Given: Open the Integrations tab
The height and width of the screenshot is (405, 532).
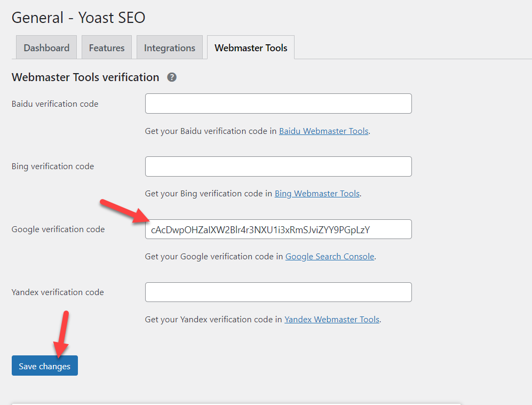Looking at the screenshot, I should [x=170, y=47].
